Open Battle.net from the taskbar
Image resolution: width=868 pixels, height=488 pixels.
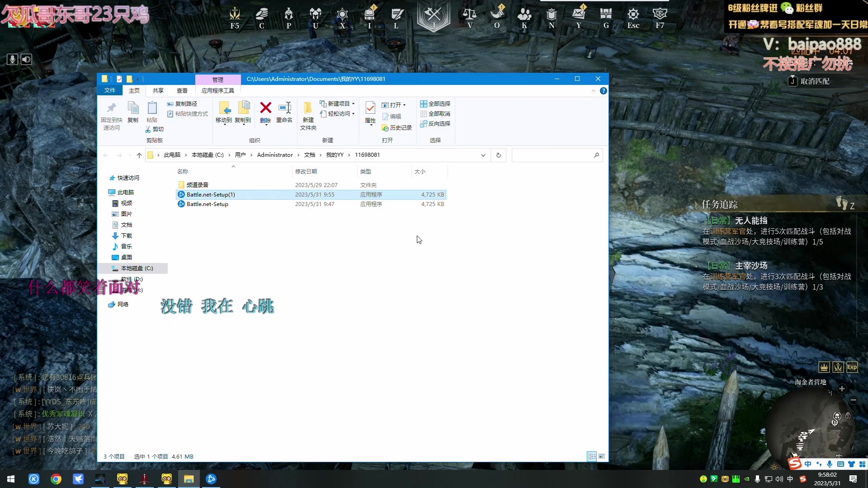211,479
